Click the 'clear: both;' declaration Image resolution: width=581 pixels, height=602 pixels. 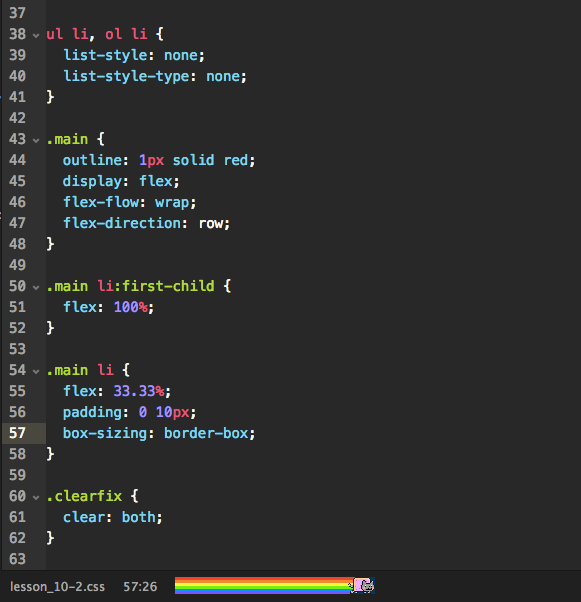tap(113, 517)
